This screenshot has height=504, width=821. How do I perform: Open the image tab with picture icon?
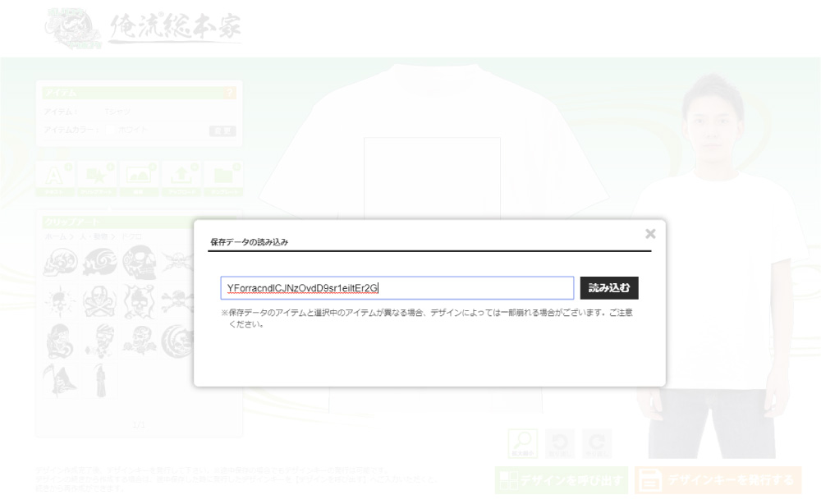point(139,178)
